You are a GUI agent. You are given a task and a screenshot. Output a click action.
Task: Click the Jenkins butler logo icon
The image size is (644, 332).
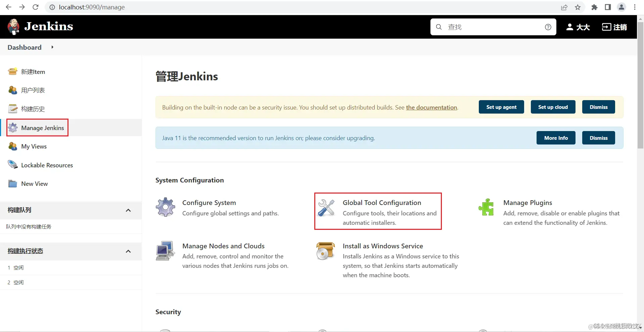[x=13, y=27]
